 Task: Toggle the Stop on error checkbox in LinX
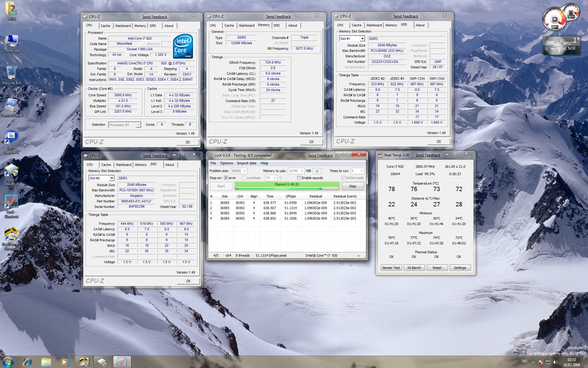[226, 178]
